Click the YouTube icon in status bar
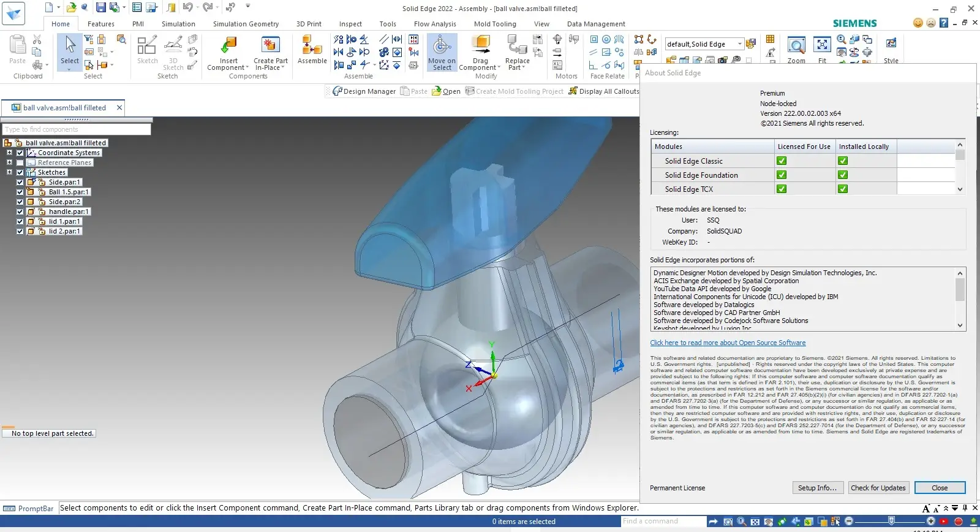 pyautogui.click(x=944, y=522)
